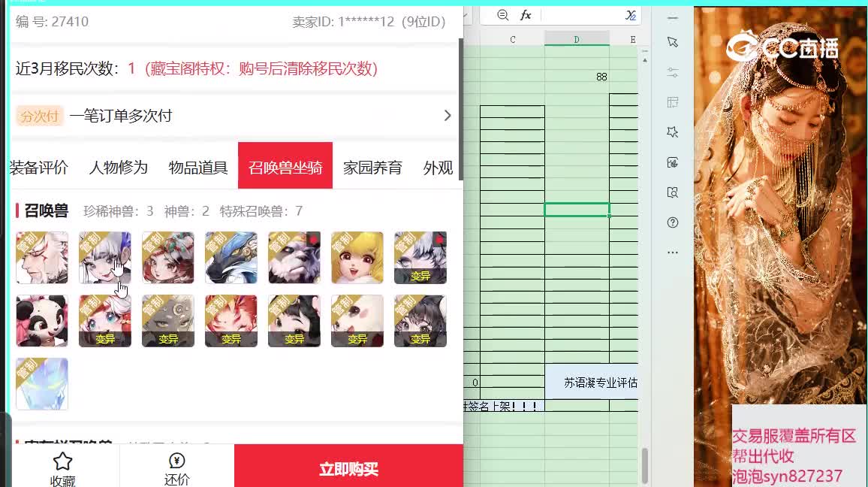Open the black-haired girl 变异 summon with bun
The height and width of the screenshot is (487, 868).
(x=294, y=321)
